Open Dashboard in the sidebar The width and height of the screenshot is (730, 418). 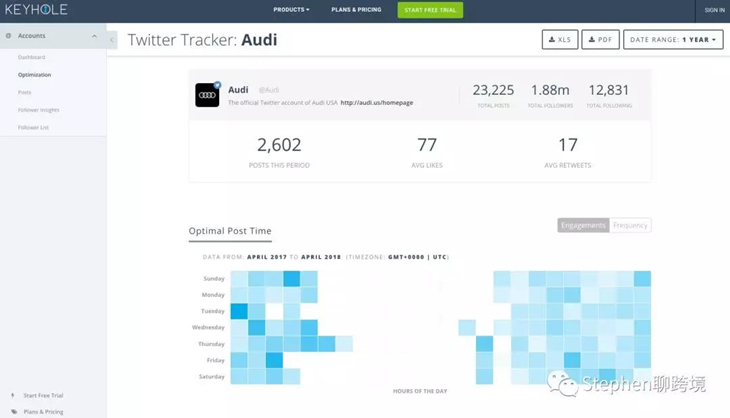pos(32,57)
